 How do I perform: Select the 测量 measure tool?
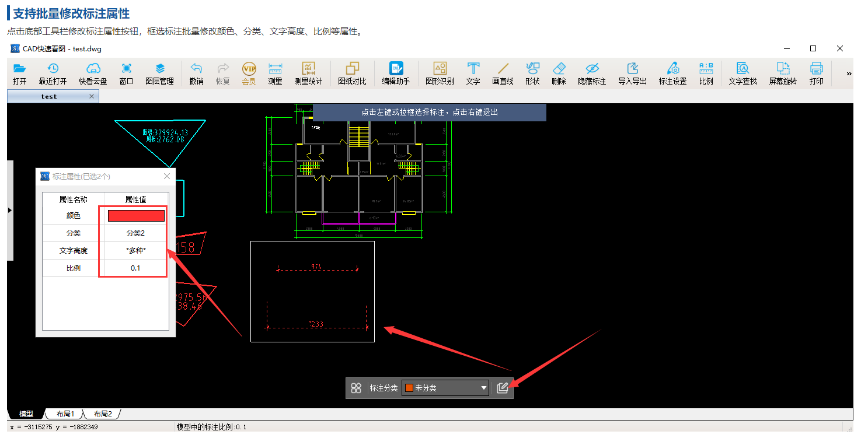tap(275, 73)
